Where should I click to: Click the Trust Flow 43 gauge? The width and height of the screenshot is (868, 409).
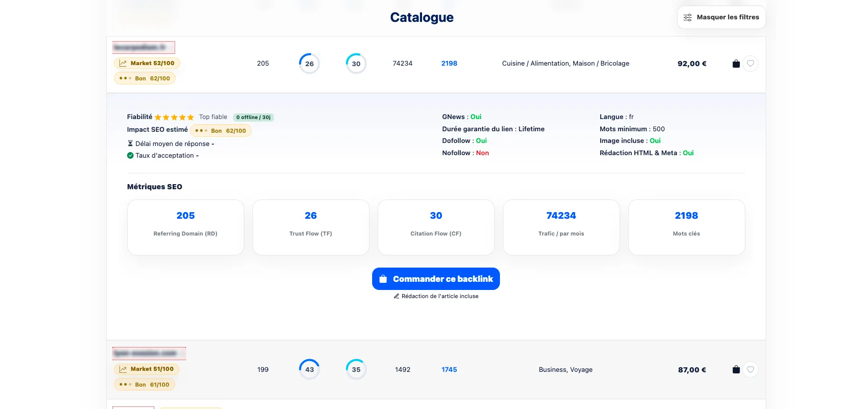click(x=310, y=370)
